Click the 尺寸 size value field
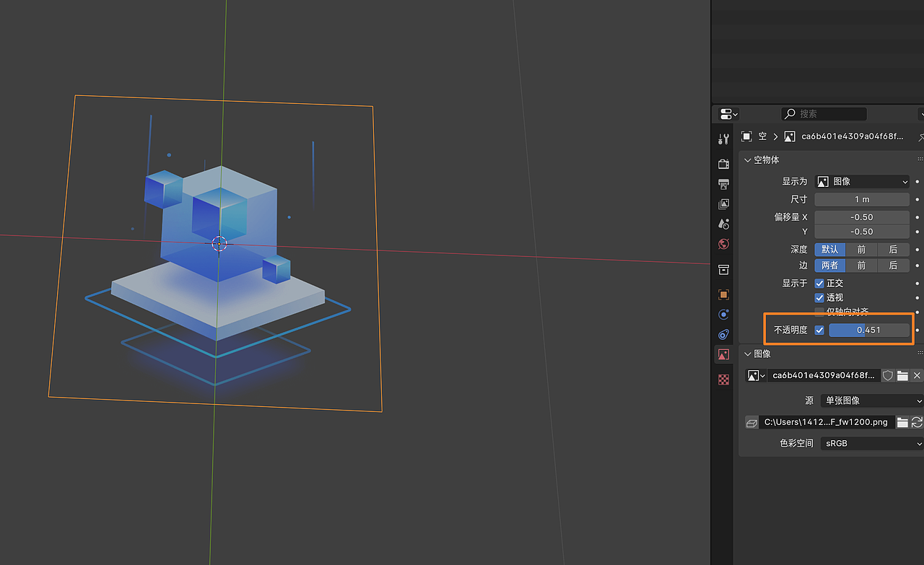Image resolution: width=924 pixels, height=565 pixels. (x=862, y=199)
